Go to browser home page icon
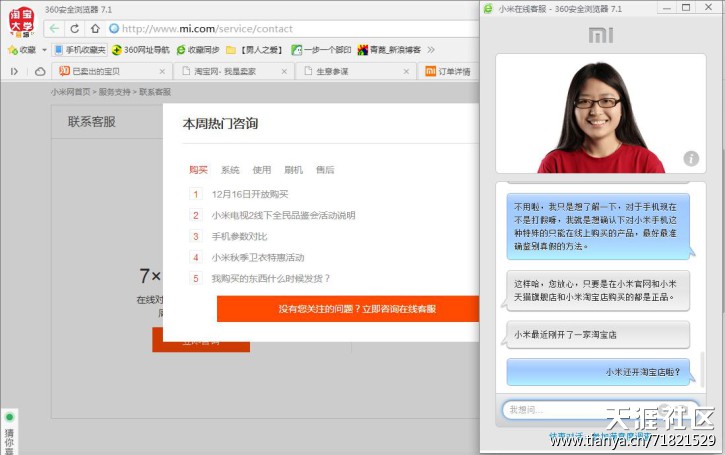The image size is (725, 455). (x=95, y=29)
